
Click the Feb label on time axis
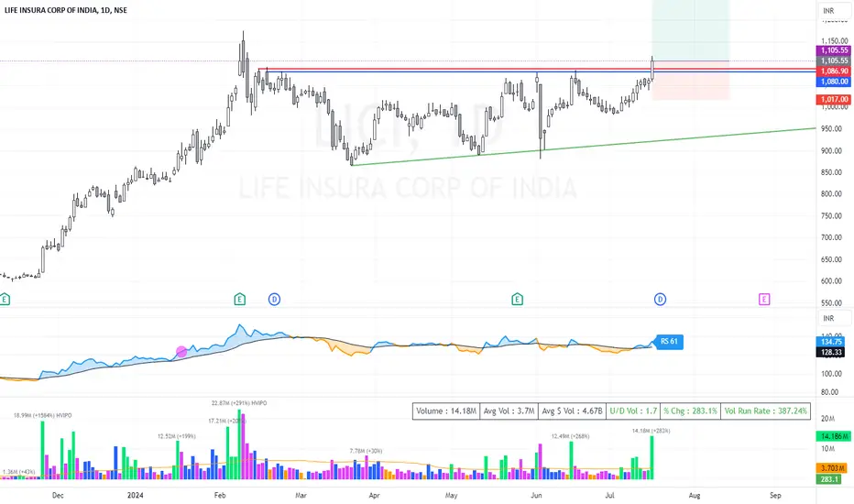[220, 495]
